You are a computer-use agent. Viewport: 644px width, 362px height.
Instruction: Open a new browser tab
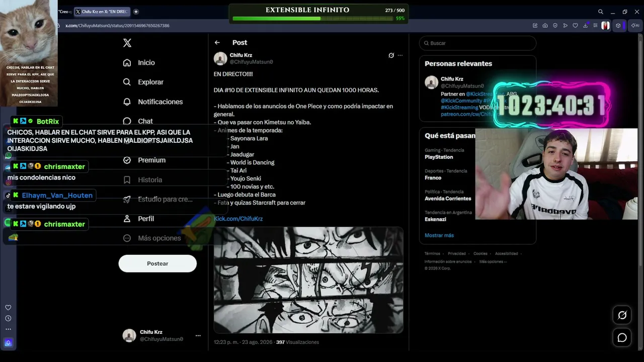point(136,12)
